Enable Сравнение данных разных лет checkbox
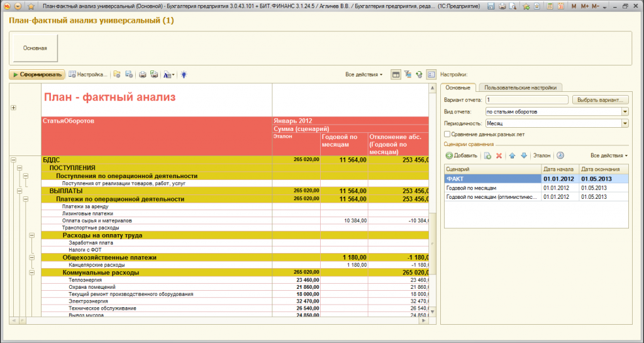 [447, 134]
